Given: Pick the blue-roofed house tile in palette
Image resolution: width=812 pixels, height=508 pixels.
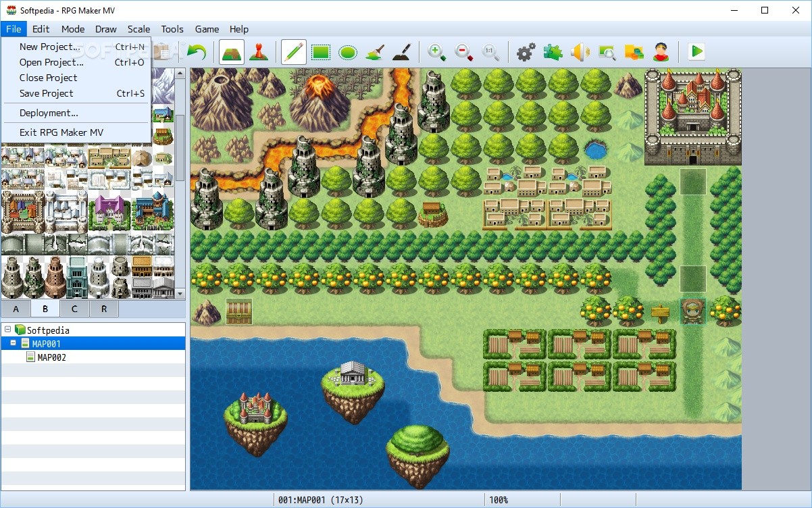Looking at the screenshot, I should click(153, 211).
